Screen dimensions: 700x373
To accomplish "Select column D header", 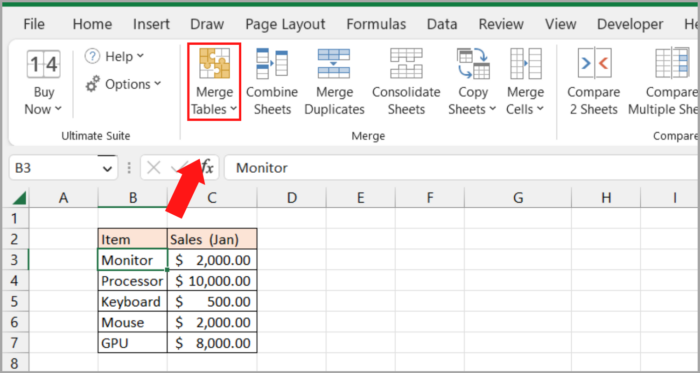I will pyautogui.click(x=292, y=197).
